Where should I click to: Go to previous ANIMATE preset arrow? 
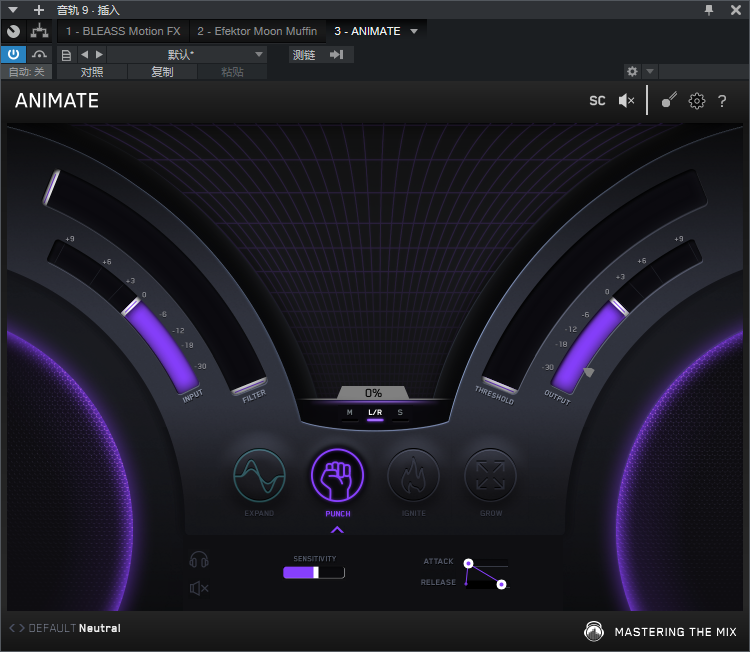(x=12, y=628)
